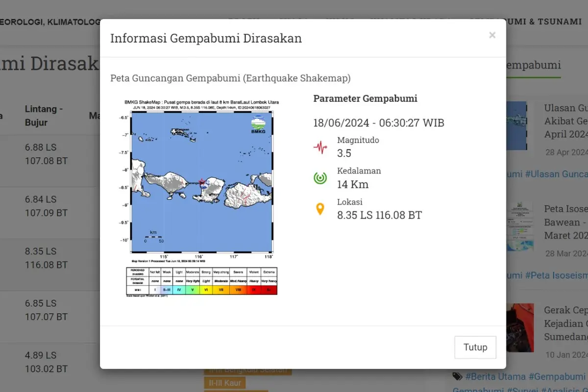Select coordinates 8.35 LS 116.08 BT in modal
Viewport: 588px width, 392px height.
click(x=379, y=215)
